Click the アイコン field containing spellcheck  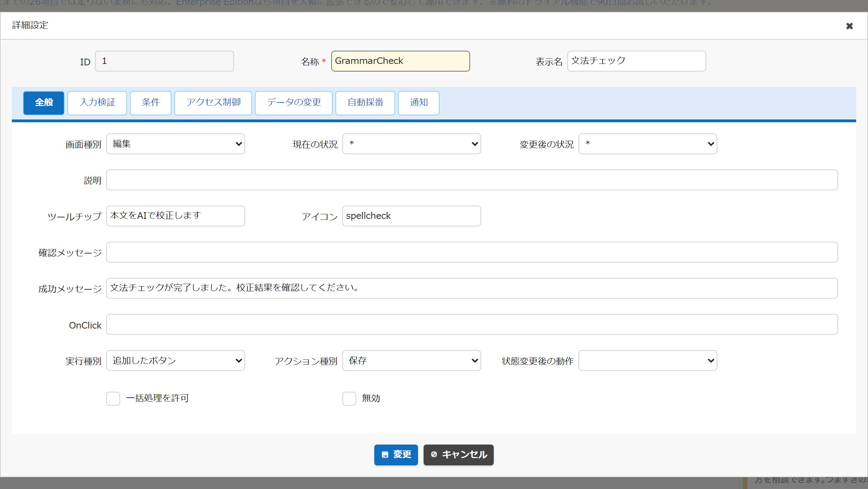click(412, 216)
